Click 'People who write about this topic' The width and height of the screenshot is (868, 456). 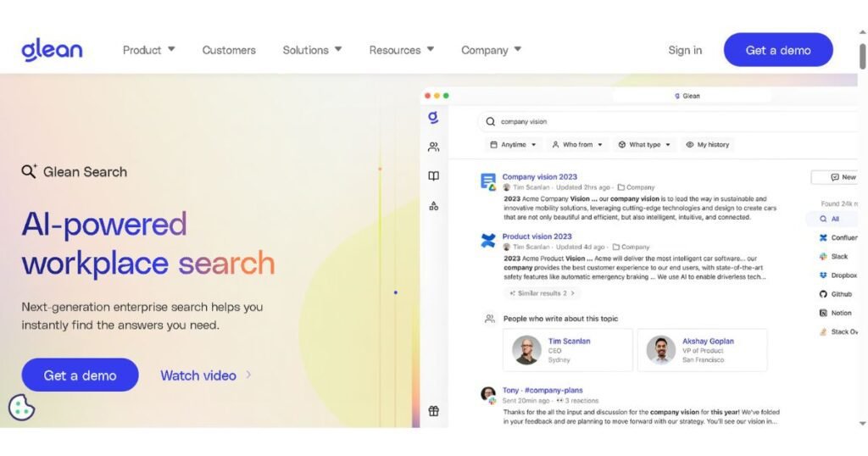click(560, 319)
